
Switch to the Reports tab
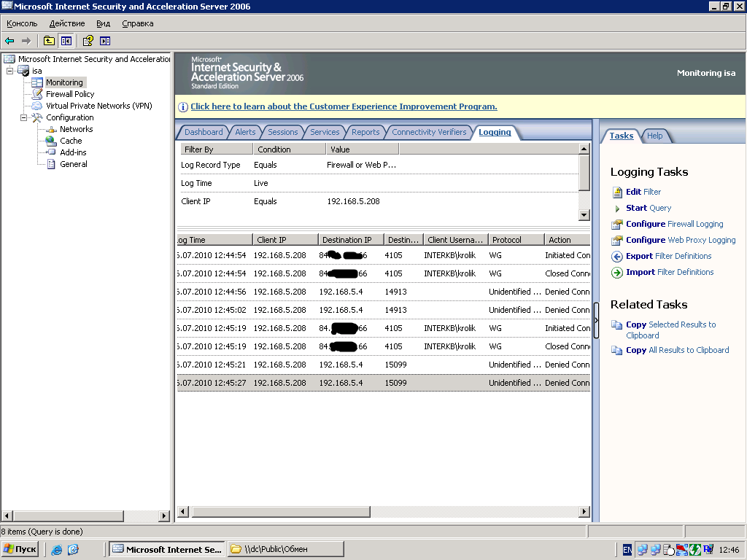pyautogui.click(x=365, y=133)
